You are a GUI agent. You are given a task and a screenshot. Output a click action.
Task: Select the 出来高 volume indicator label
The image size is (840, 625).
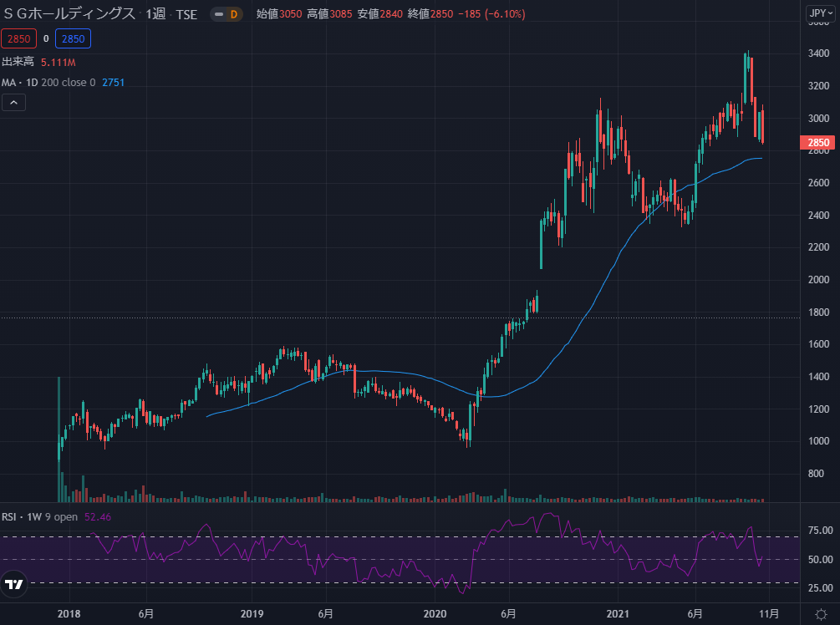coord(18,62)
